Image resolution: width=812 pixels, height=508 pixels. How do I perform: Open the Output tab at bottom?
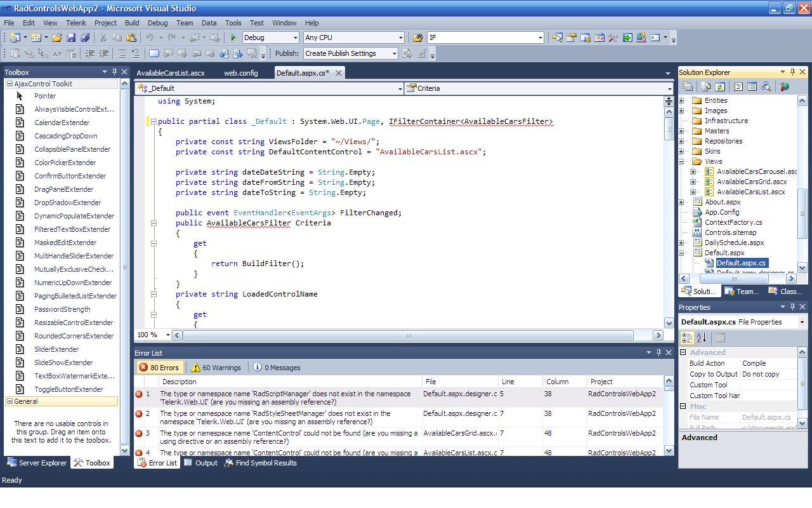click(x=201, y=463)
